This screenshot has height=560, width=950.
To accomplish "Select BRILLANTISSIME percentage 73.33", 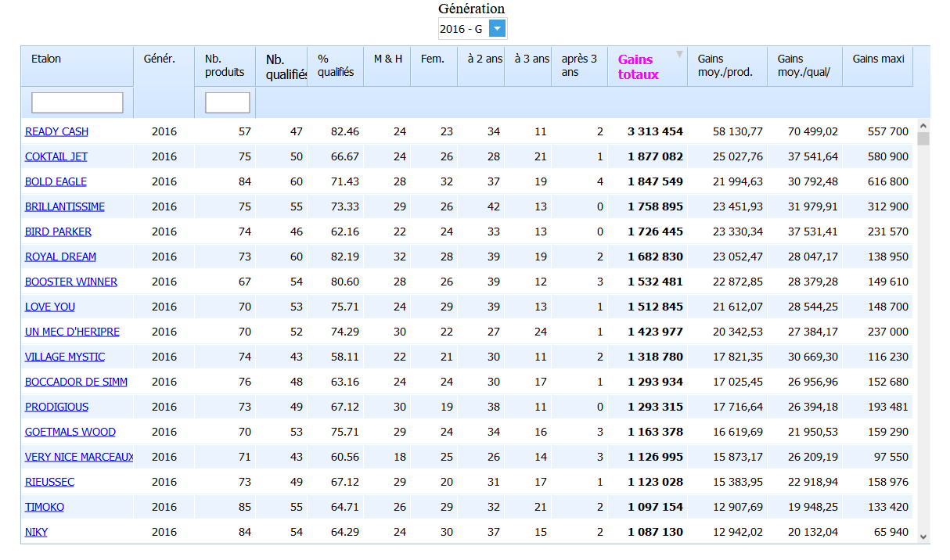I will 344,206.
